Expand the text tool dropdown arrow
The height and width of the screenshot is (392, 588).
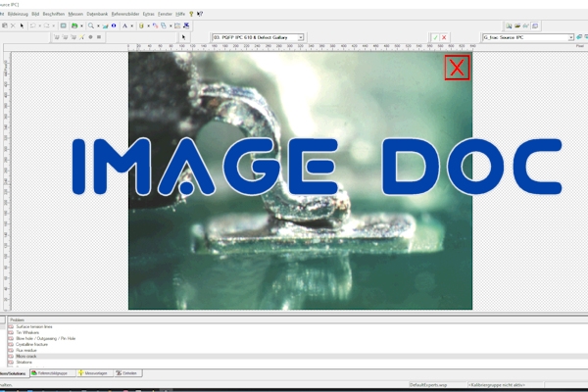(x=131, y=25)
